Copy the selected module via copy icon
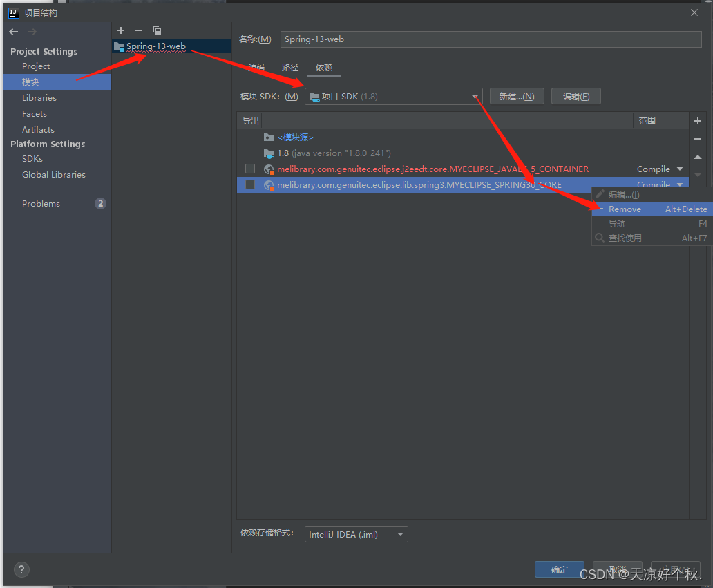713x588 pixels. [157, 30]
